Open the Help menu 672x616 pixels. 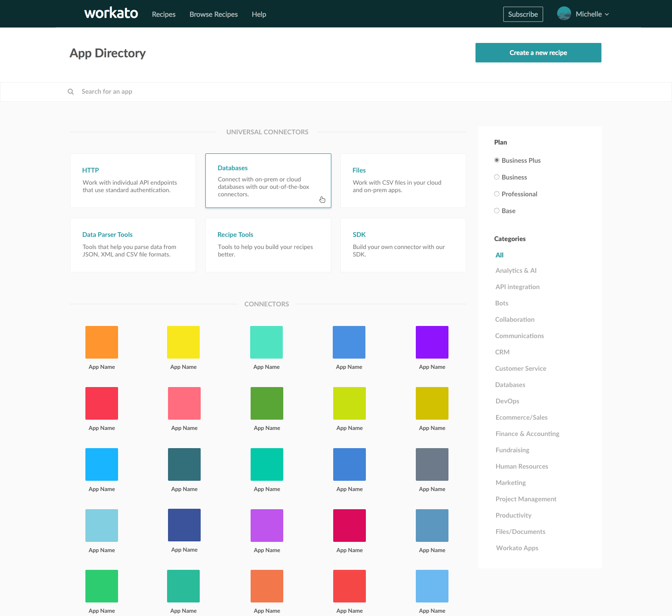click(x=259, y=14)
